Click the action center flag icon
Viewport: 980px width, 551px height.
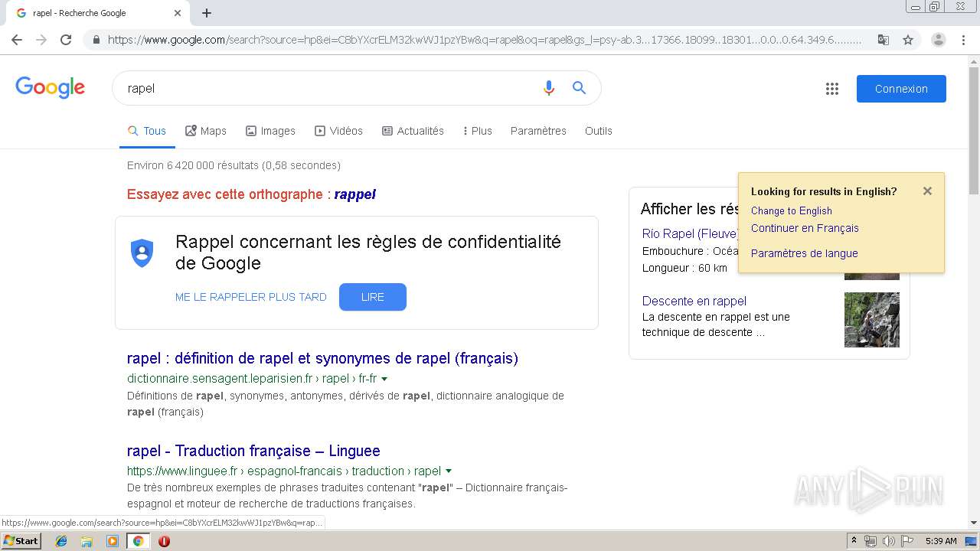pyautogui.click(x=907, y=541)
